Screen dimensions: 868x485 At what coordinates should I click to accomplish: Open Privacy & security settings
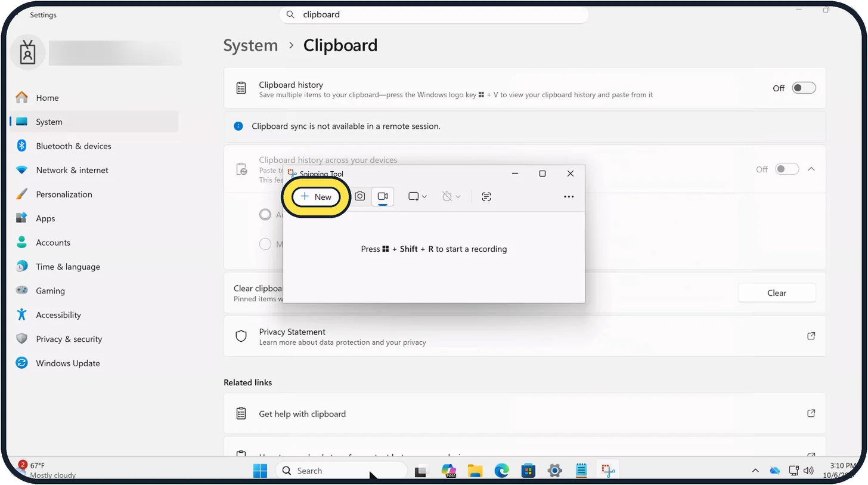click(94, 339)
